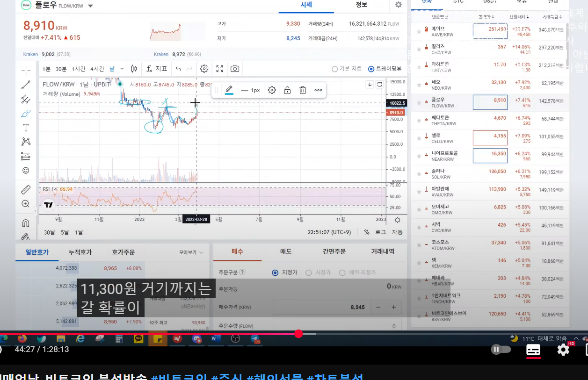Select the crosshair cursor tool
This screenshot has height=380, width=588.
[26, 71]
